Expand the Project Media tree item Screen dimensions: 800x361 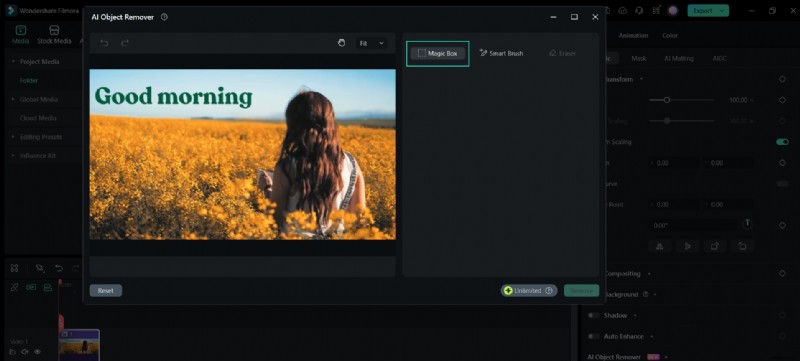pyautogui.click(x=13, y=62)
